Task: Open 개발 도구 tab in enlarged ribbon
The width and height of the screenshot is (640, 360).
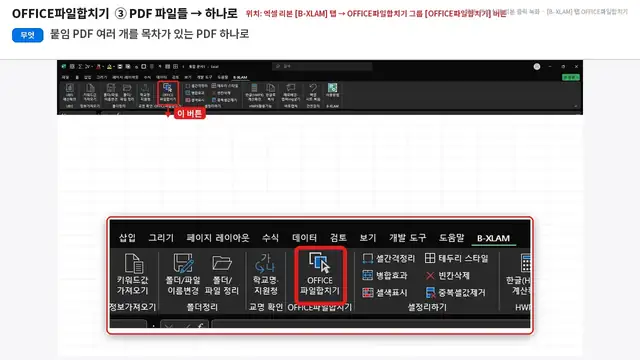Action: coord(407,238)
